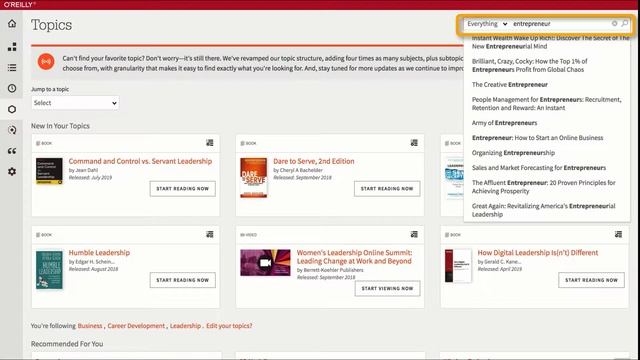Open the History clock sidebar icon

(x=12, y=88)
